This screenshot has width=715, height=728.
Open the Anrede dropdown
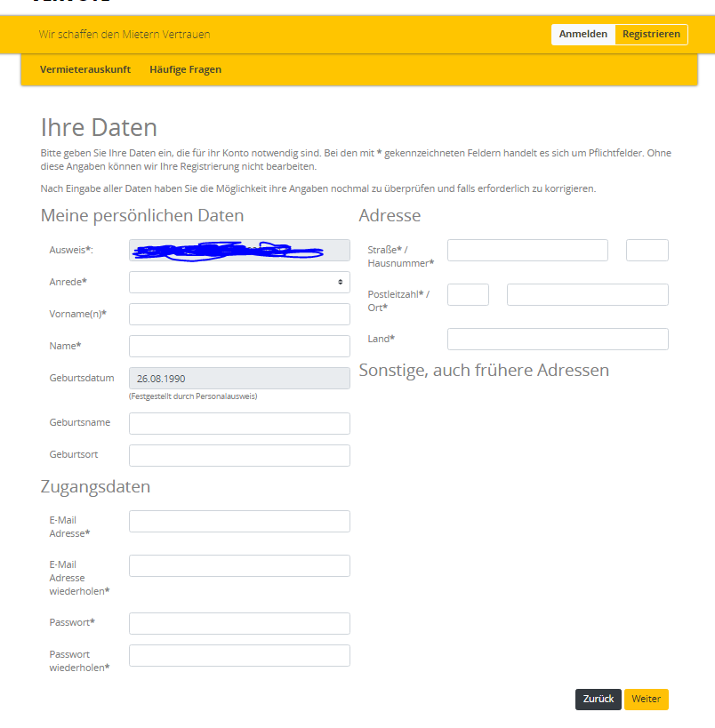tap(239, 282)
